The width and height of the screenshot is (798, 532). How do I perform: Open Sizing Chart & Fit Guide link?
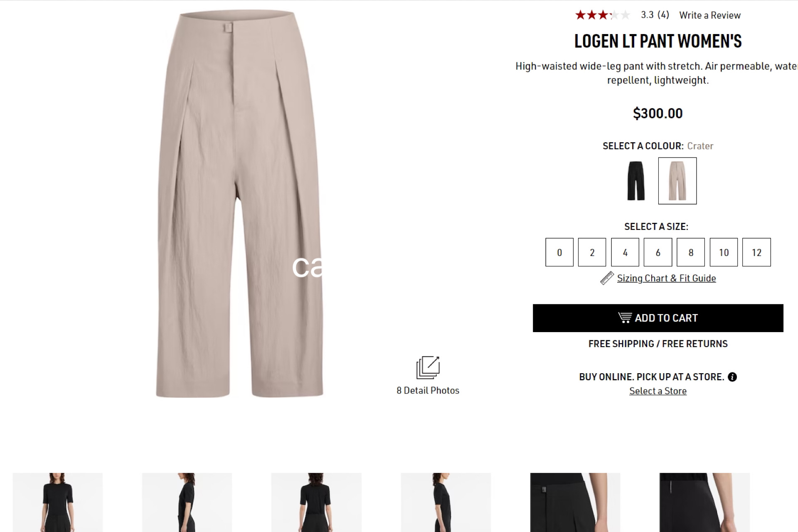(x=666, y=278)
